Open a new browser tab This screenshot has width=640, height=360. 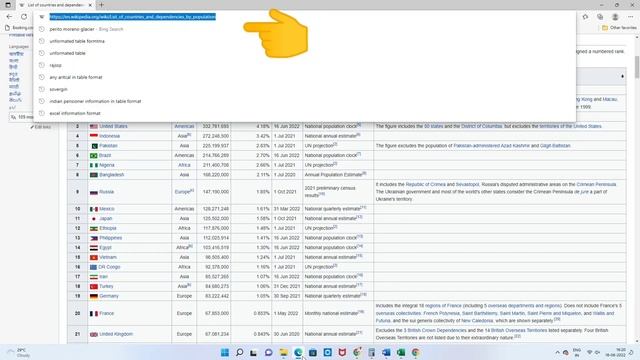point(101,5)
